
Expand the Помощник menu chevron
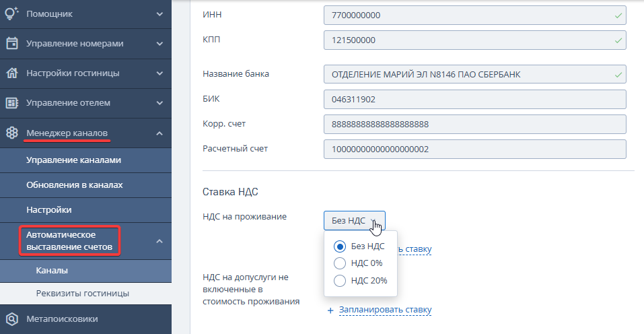tap(159, 14)
